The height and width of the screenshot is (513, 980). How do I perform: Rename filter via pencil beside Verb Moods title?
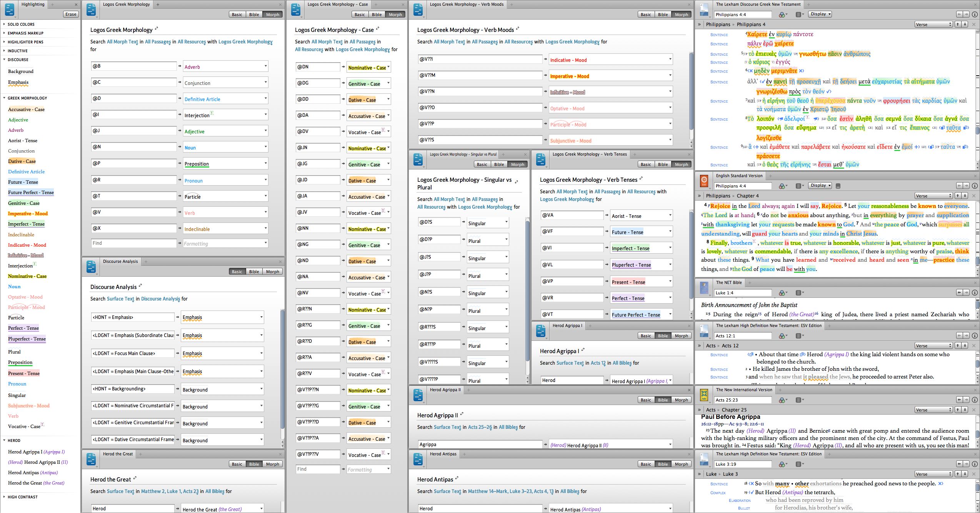click(x=518, y=28)
